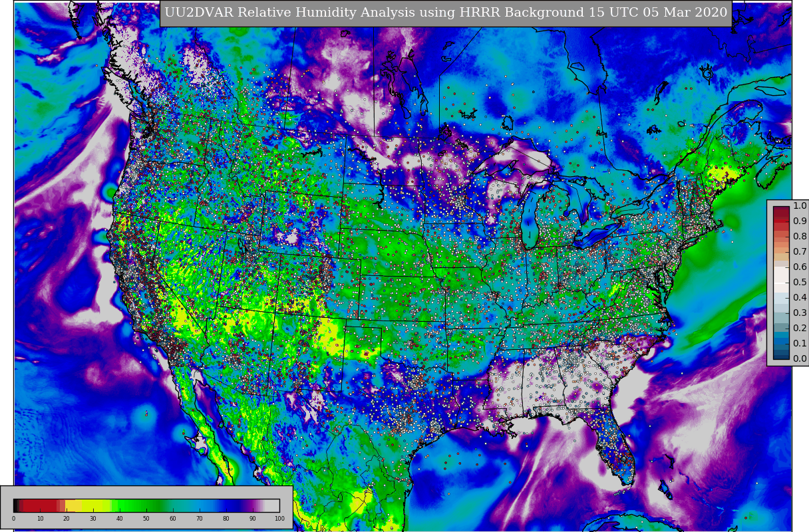This screenshot has width=809, height=532.
Task: Click the '0.7' label on right colorbar
Action: pos(800,251)
